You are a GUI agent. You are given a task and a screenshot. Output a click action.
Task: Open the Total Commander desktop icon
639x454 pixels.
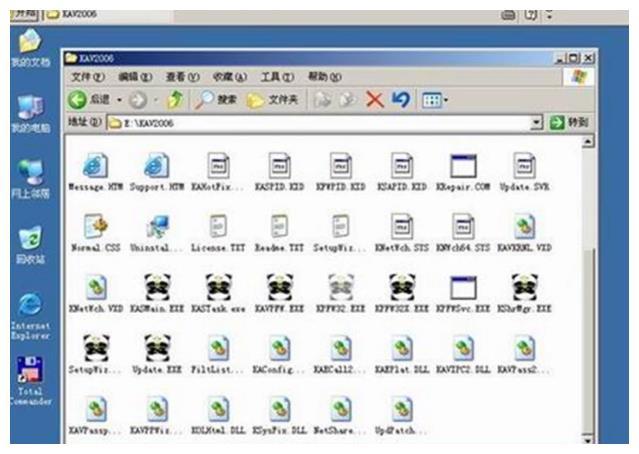coord(30,381)
